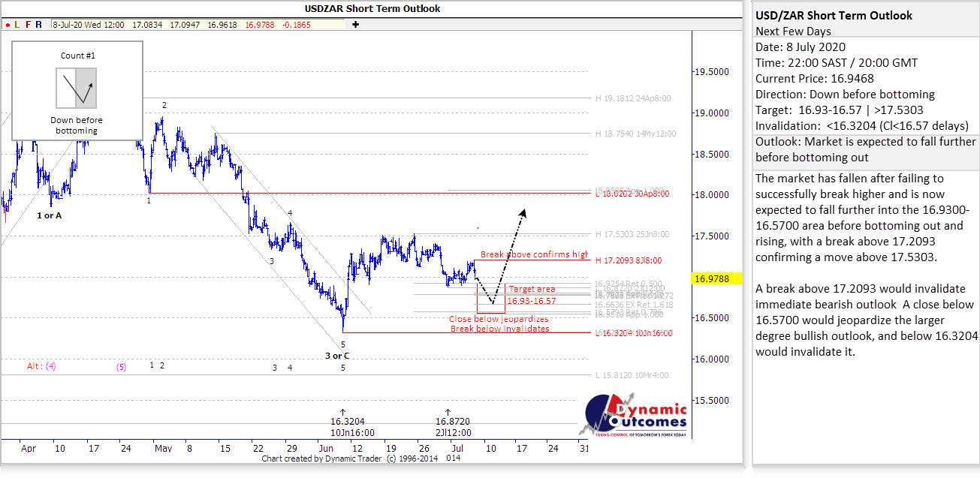Click the 'Break above confirms high' label
980x478 pixels.
535,254
